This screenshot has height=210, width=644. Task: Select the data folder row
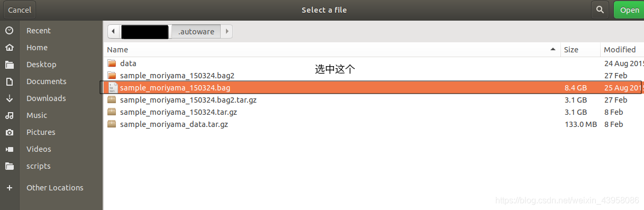coord(374,63)
